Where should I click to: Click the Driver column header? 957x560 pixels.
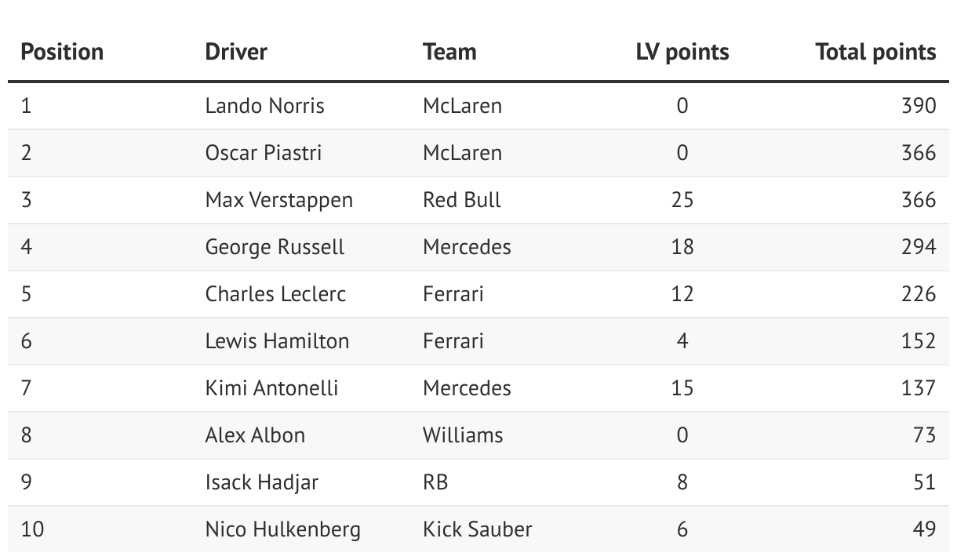tap(236, 52)
